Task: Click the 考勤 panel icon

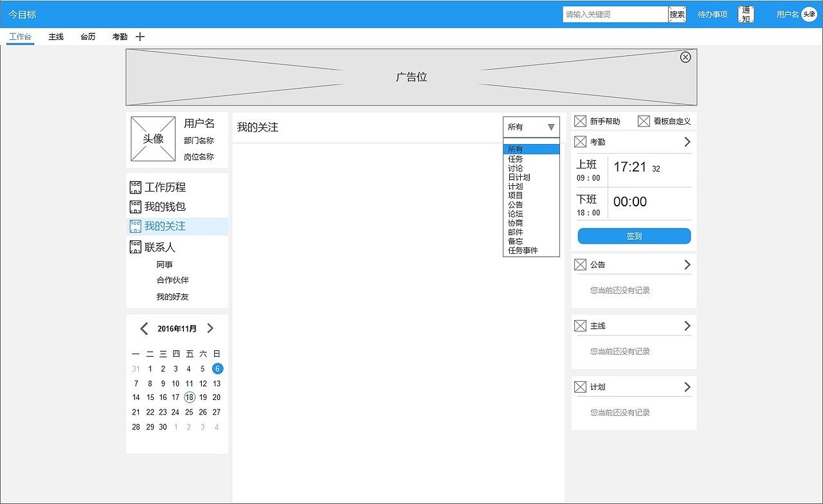Action: (580, 141)
